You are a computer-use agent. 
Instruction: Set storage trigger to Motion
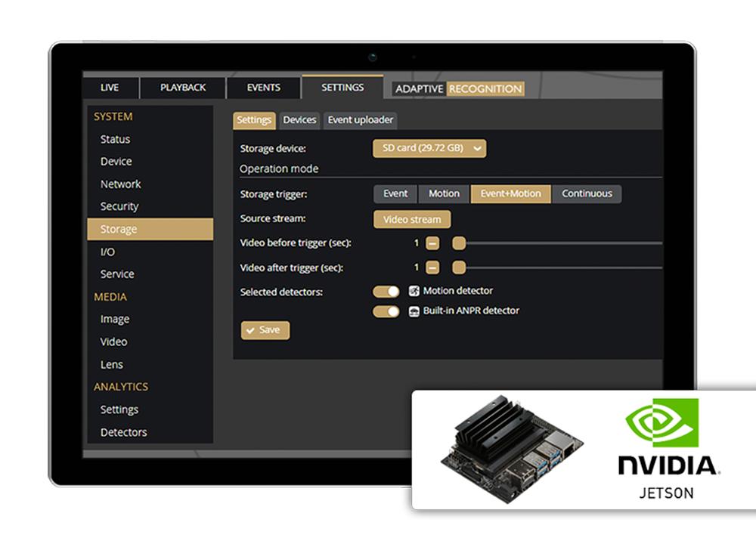444,194
